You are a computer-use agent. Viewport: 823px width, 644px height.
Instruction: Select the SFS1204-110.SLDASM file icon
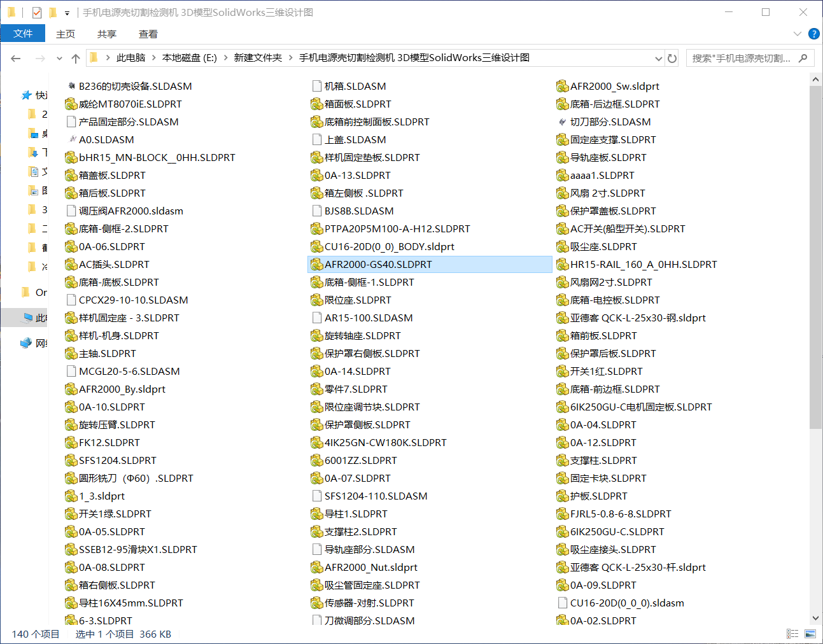click(316, 496)
